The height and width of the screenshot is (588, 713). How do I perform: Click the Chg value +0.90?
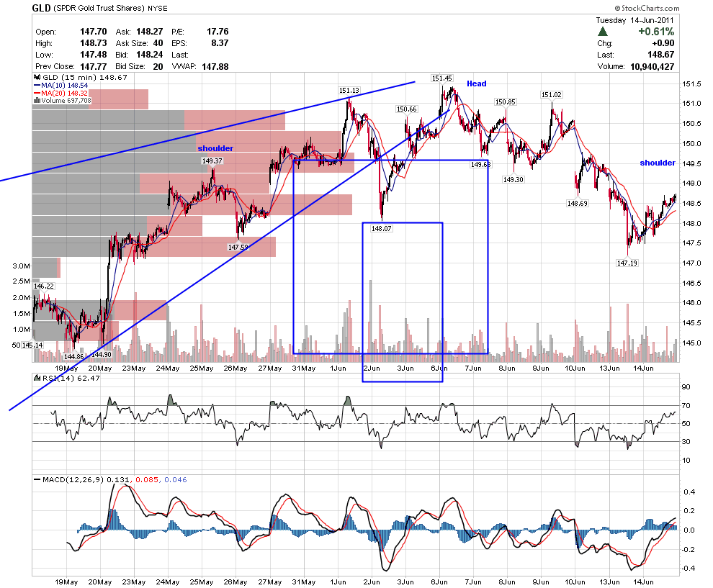click(663, 43)
